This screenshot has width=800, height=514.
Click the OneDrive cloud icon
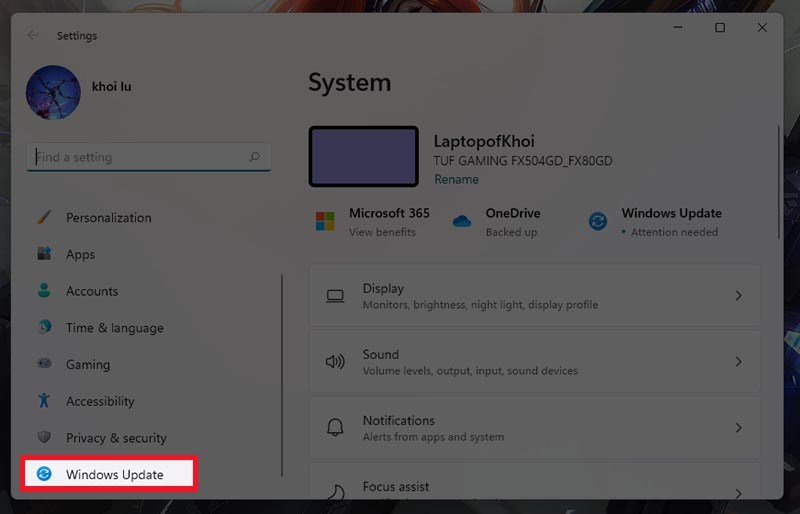click(461, 221)
